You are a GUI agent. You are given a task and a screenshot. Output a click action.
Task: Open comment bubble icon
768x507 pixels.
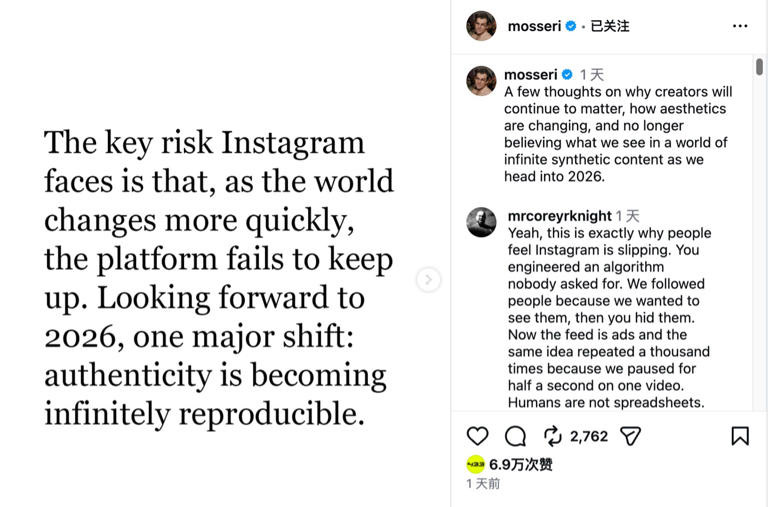pyautogui.click(x=515, y=436)
